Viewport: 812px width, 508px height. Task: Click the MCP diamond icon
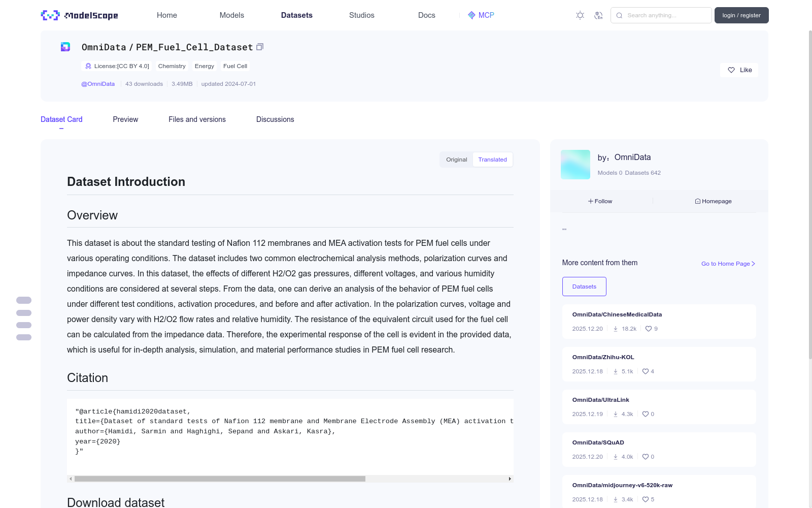(x=471, y=15)
